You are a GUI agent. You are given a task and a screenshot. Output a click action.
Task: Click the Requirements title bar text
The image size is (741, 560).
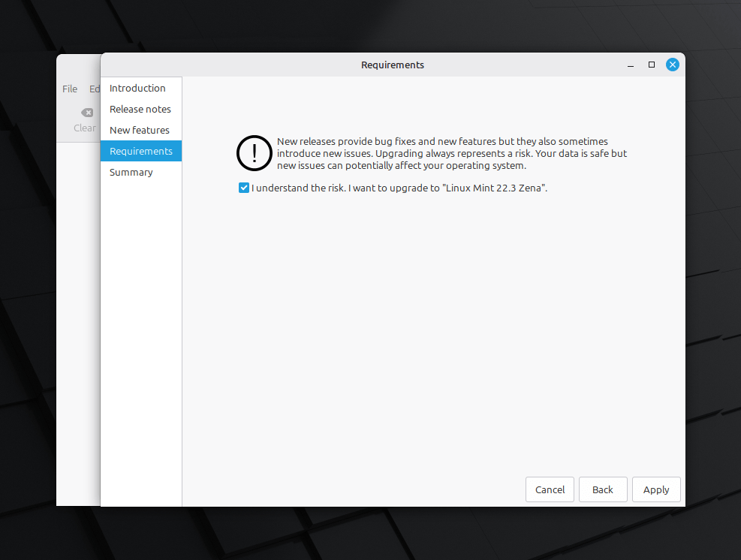point(393,65)
